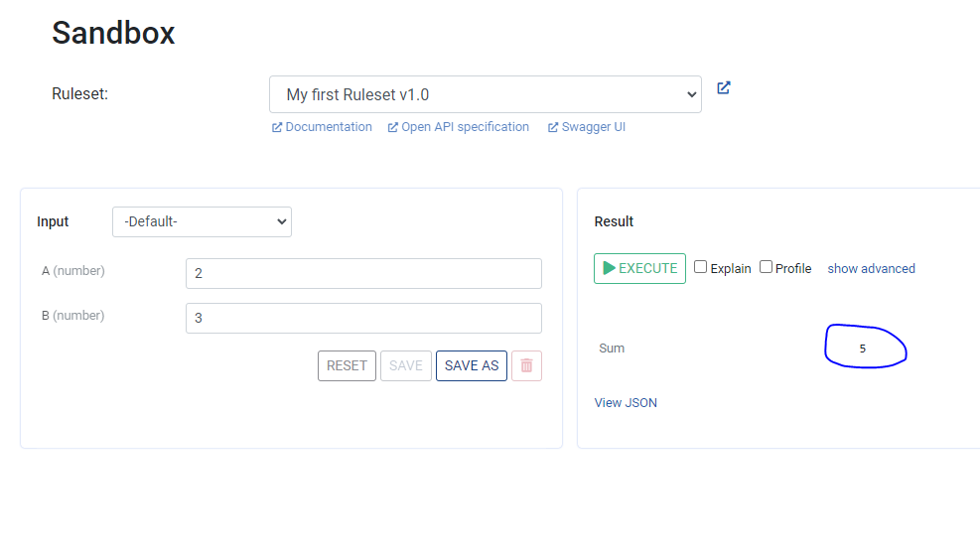Screen dimensions: 980x560
Task: Click the SAVE AS button
Action: 472,365
